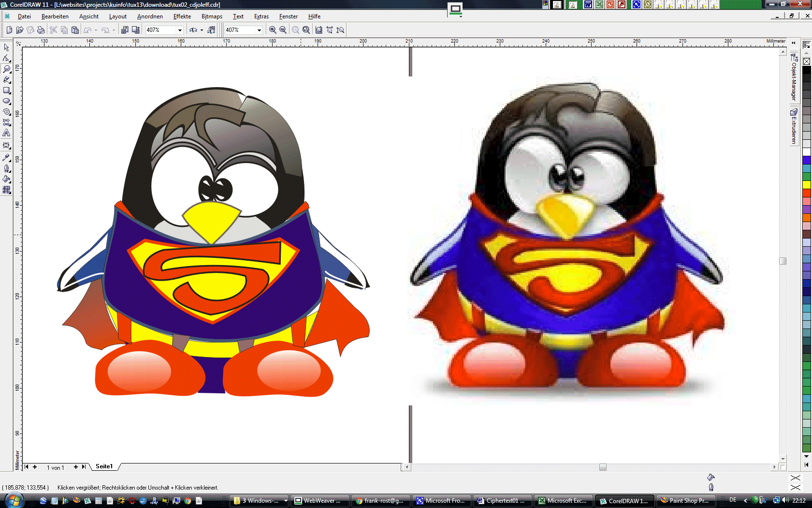Click the Import icon

125,30
